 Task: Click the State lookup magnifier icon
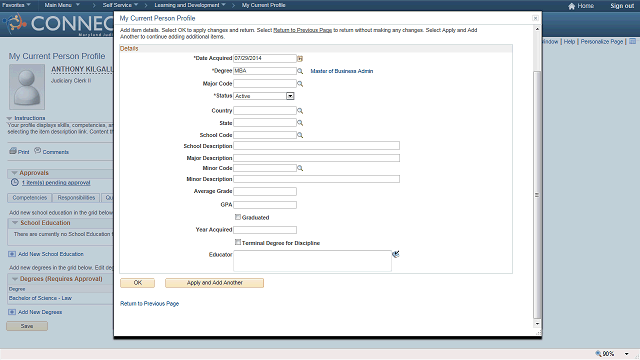tap(300, 123)
